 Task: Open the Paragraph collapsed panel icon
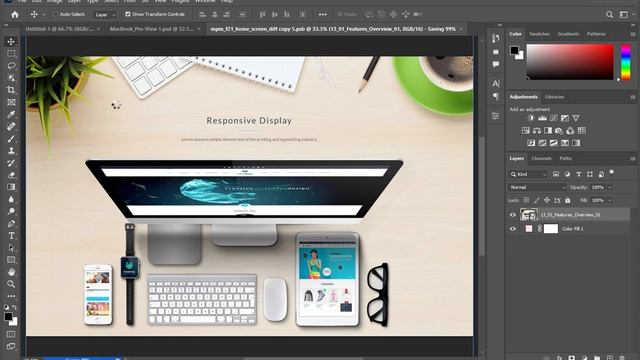point(496,96)
